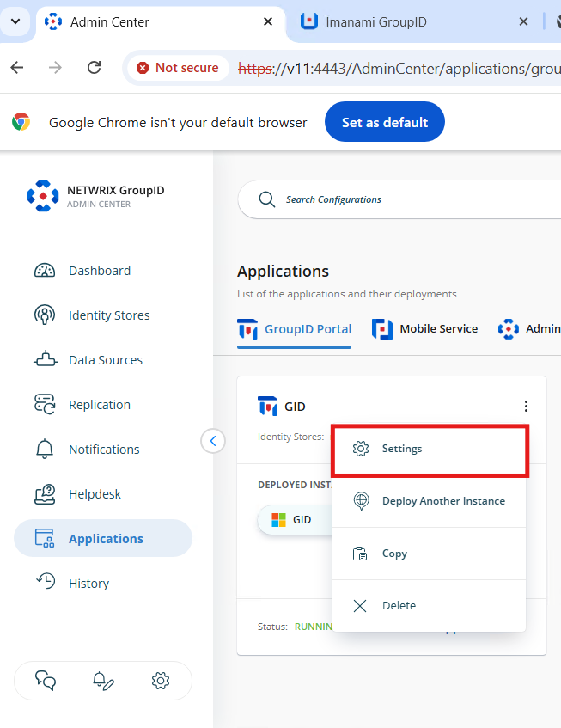The height and width of the screenshot is (728, 561).
Task: Collapse the navigation sidebar with the chevron
Action: (212, 440)
